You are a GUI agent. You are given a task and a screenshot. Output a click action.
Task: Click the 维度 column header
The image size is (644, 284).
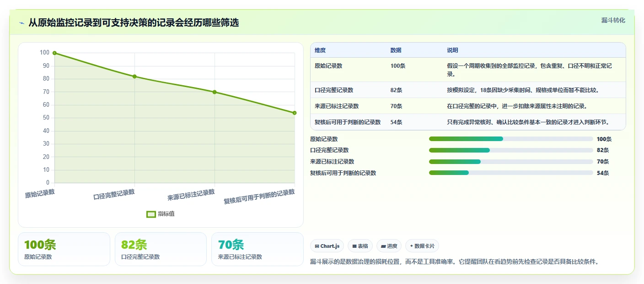click(320, 50)
